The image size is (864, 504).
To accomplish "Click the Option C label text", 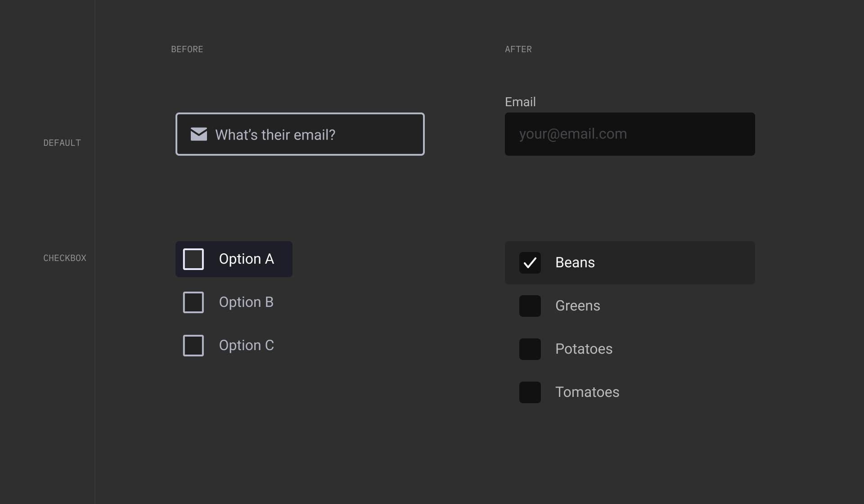I will pyautogui.click(x=246, y=346).
